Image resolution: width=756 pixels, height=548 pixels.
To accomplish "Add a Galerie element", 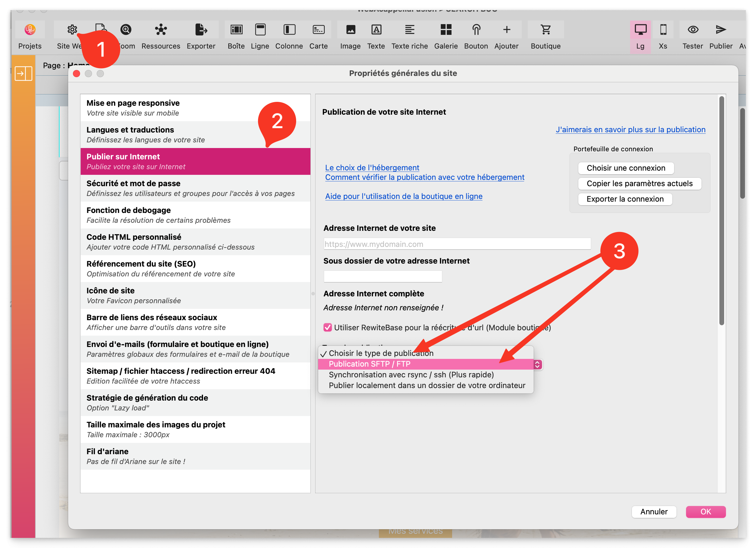I will [x=445, y=30].
